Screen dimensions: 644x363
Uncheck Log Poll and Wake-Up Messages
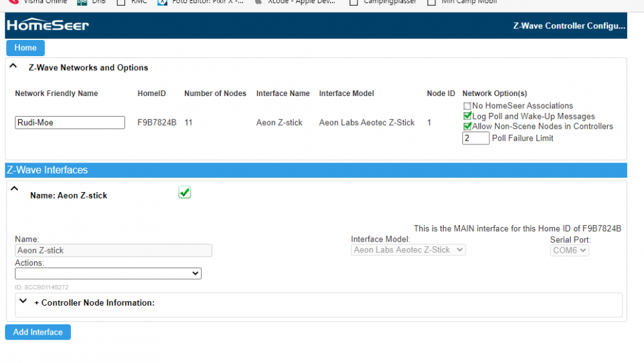[x=467, y=116]
